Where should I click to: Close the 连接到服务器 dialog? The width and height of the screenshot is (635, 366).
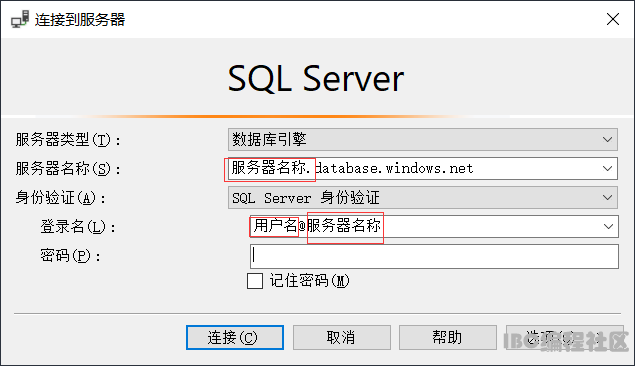click(613, 19)
